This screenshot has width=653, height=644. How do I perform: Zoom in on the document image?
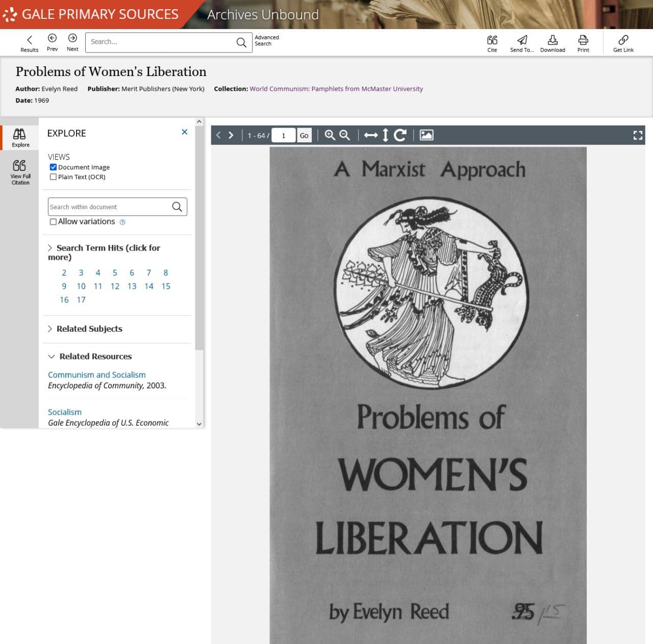click(x=330, y=135)
